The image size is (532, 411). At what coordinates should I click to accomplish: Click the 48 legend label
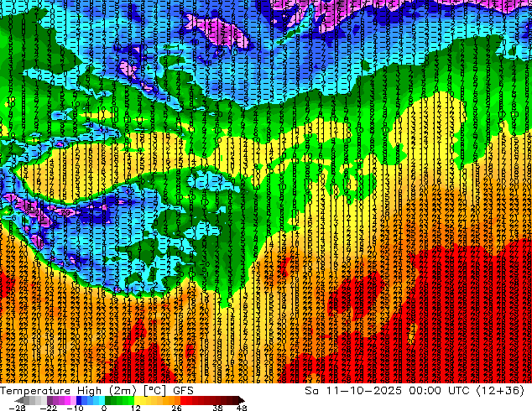pos(242,408)
